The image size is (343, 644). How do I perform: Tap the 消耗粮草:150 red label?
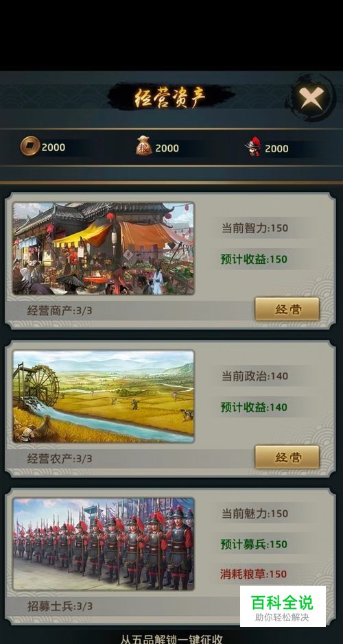(253, 574)
